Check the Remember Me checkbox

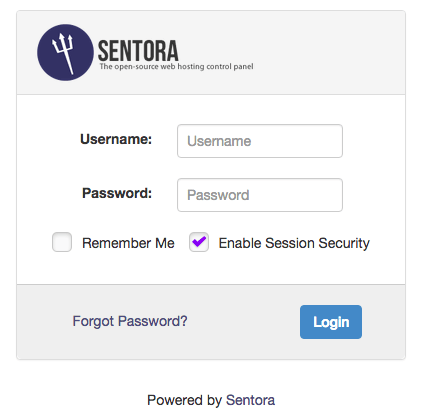pyautogui.click(x=62, y=242)
